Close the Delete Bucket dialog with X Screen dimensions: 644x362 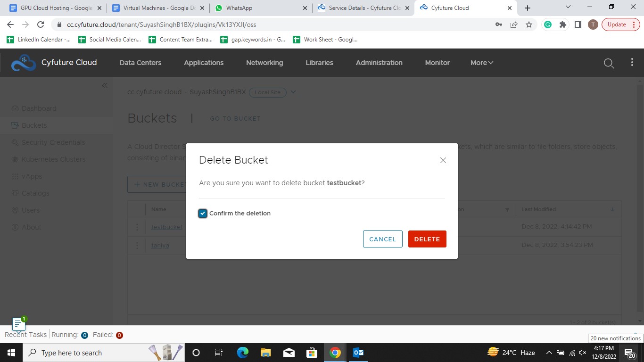[x=443, y=160]
